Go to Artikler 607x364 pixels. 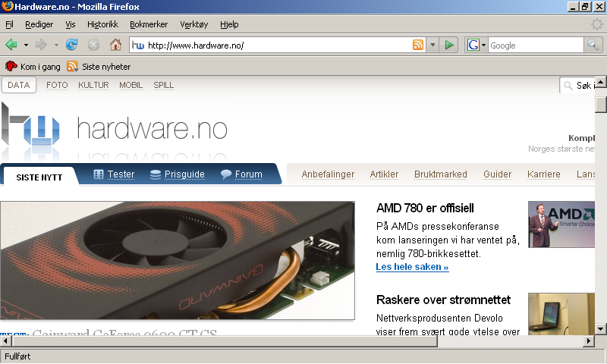pos(384,174)
